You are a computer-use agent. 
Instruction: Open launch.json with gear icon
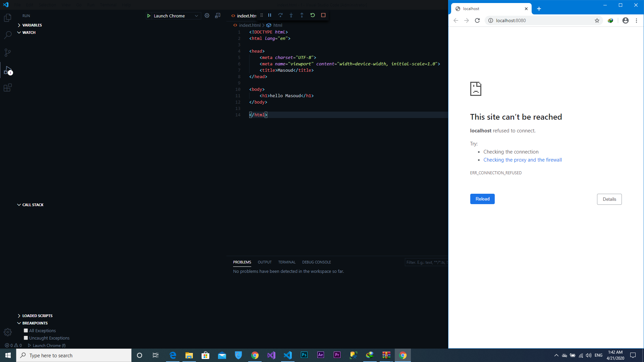[x=207, y=15]
